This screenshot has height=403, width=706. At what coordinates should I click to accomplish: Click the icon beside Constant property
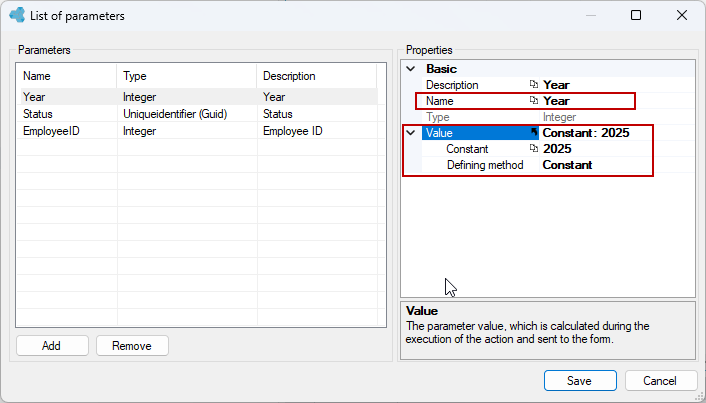(534, 148)
